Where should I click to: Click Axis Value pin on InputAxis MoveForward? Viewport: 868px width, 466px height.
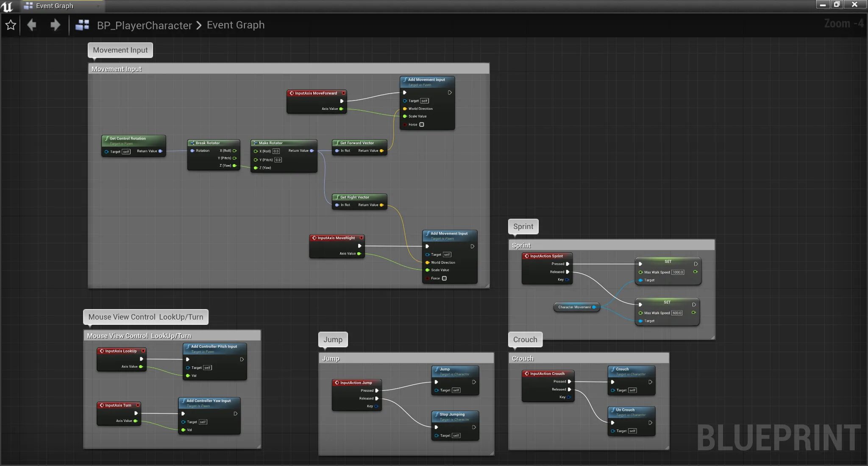341,109
